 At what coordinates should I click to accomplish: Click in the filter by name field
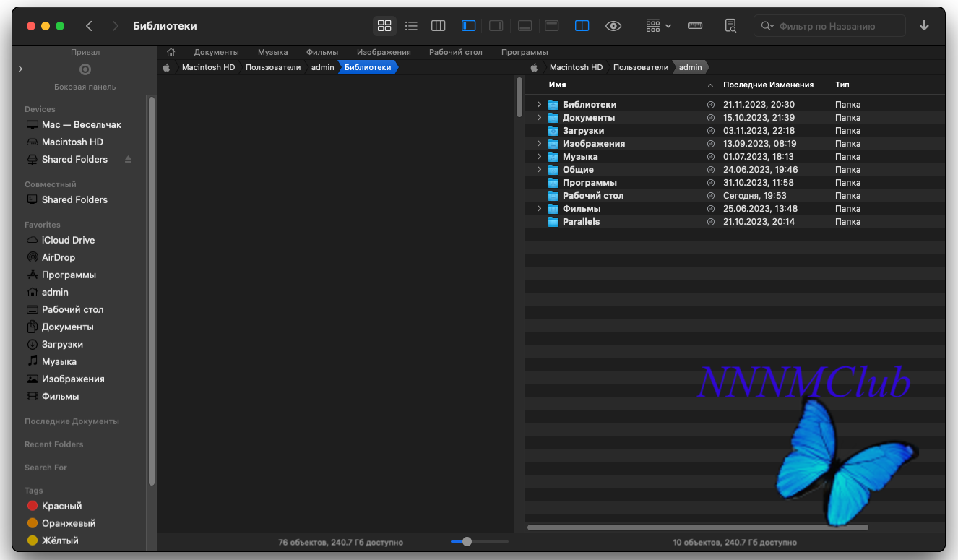838,26
